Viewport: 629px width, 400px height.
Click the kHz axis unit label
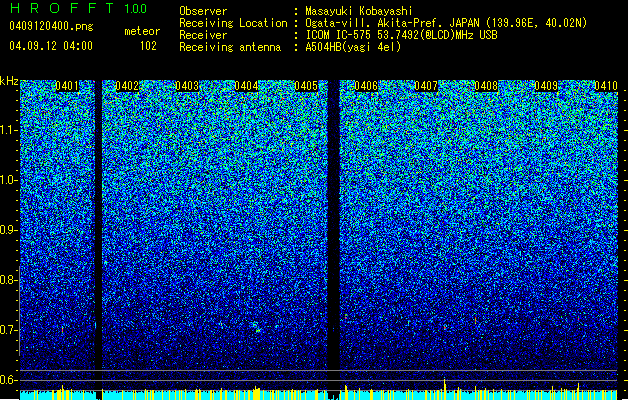click(x=9, y=81)
